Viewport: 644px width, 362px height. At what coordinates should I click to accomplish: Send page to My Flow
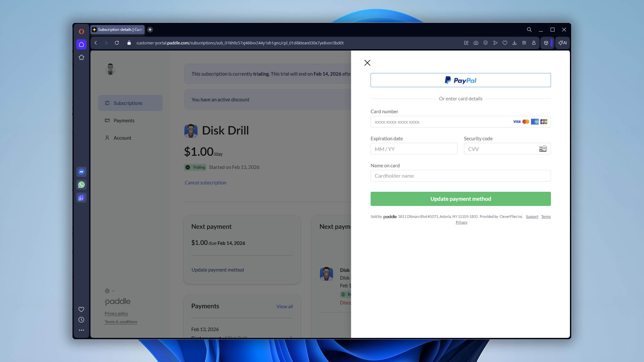coord(495,43)
